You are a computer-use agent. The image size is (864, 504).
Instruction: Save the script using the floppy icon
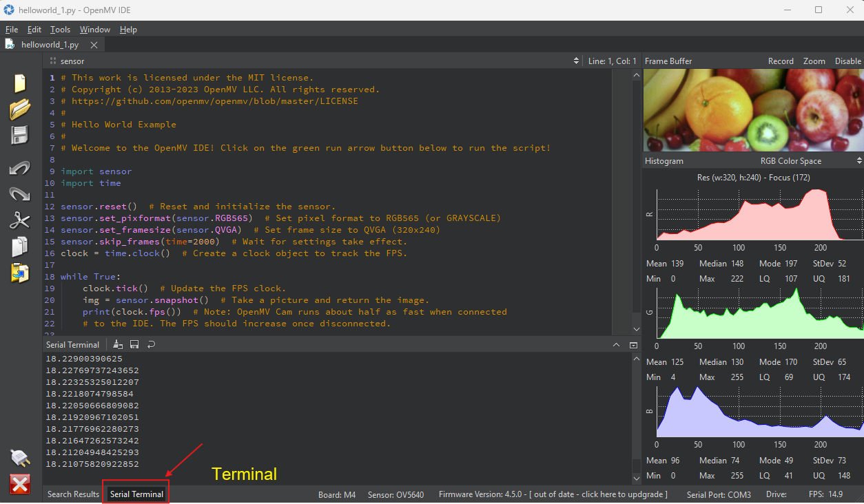tap(20, 136)
